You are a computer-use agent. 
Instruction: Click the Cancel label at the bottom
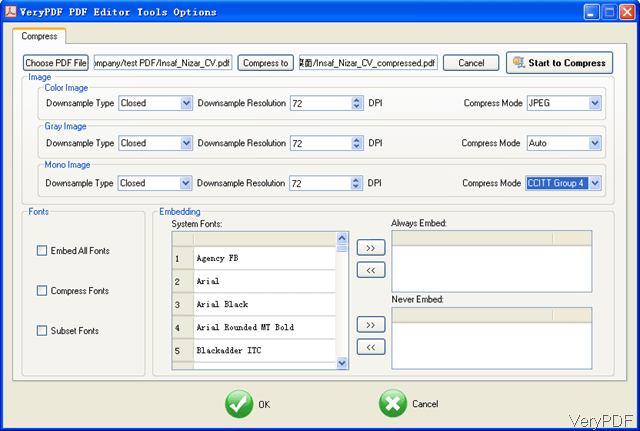tap(425, 404)
